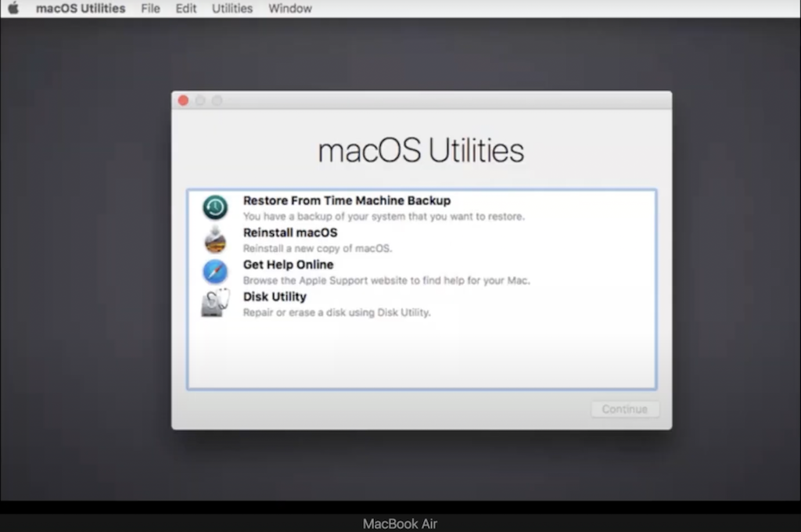Screen dimensions: 801x532
Task: Click the Continue button
Action: 625,409
